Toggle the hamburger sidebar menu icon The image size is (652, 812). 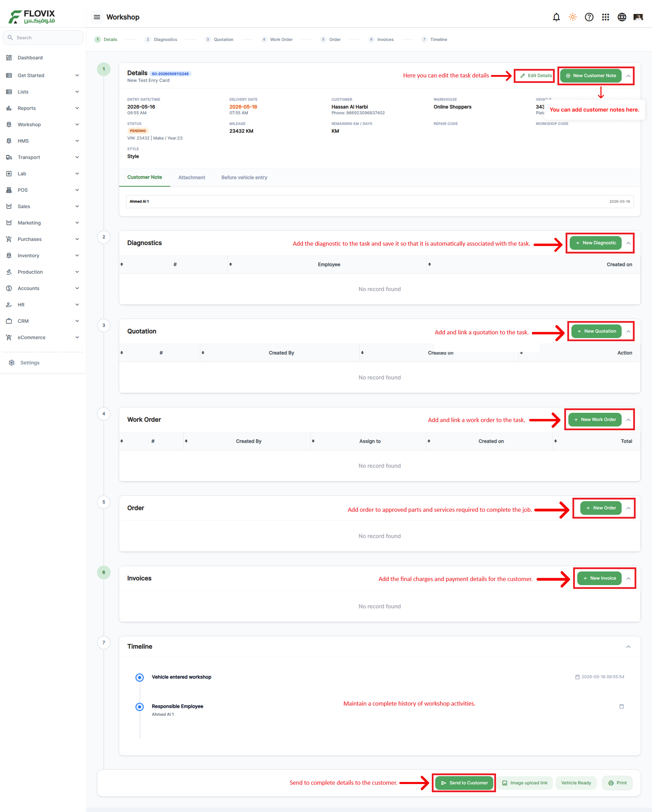[x=97, y=17]
